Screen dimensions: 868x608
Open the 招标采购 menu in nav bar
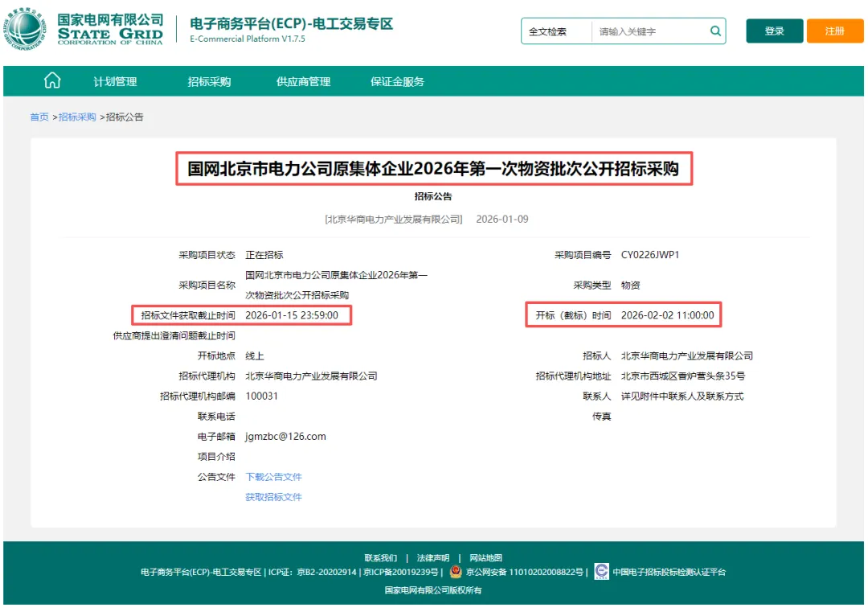click(209, 82)
